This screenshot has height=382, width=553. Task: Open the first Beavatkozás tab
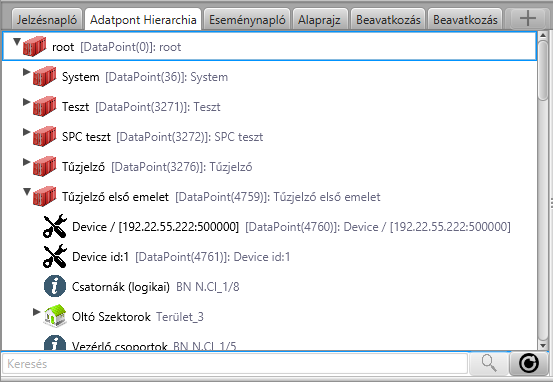(388, 19)
